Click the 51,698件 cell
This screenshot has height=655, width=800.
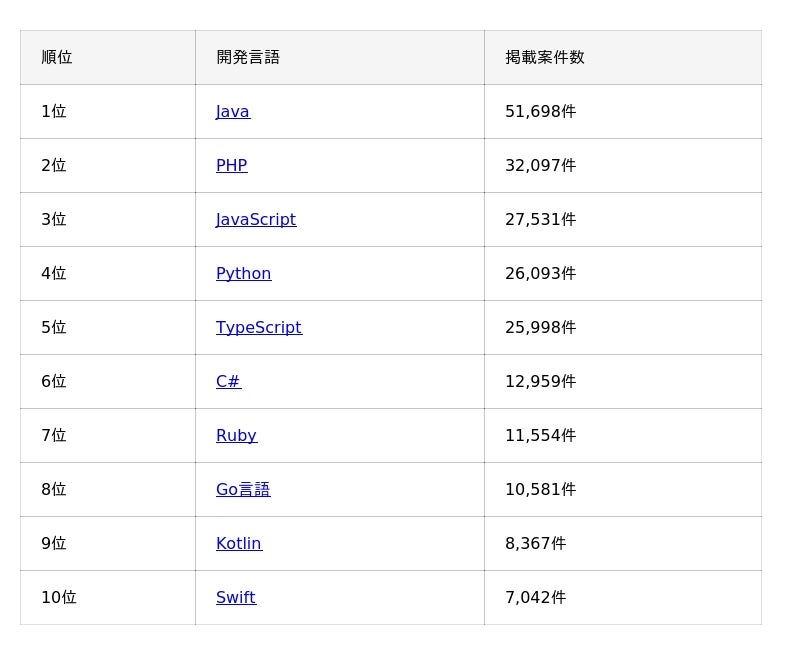(540, 112)
